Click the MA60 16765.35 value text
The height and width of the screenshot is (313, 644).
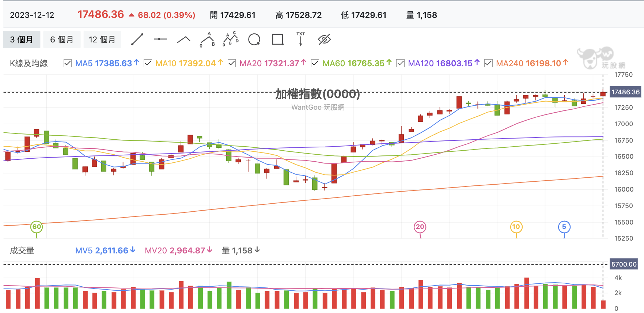tap(357, 63)
